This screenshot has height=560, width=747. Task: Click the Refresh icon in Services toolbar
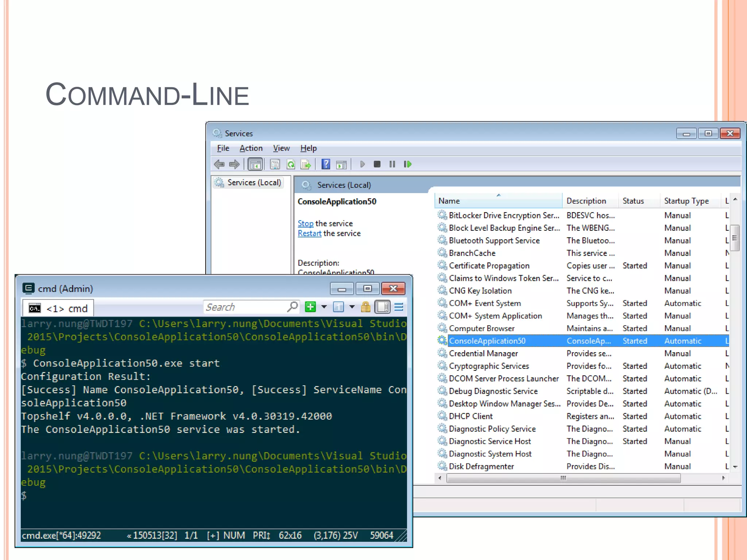(x=290, y=164)
